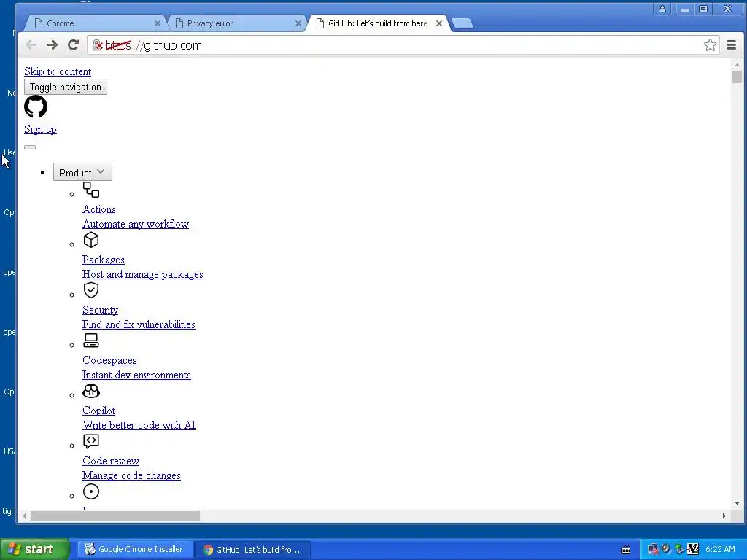The height and width of the screenshot is (560, 747).
Task: Open the Windows start menu
Action: coord(34,550)
